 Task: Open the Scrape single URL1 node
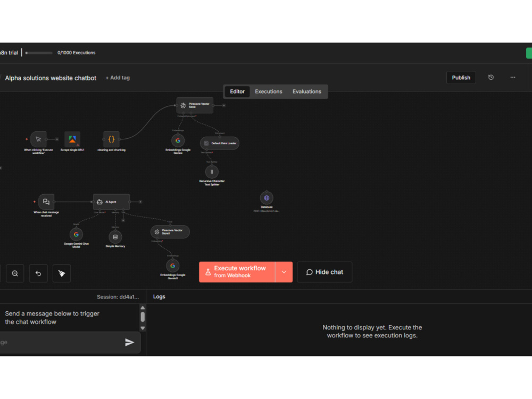click(72, 139)
